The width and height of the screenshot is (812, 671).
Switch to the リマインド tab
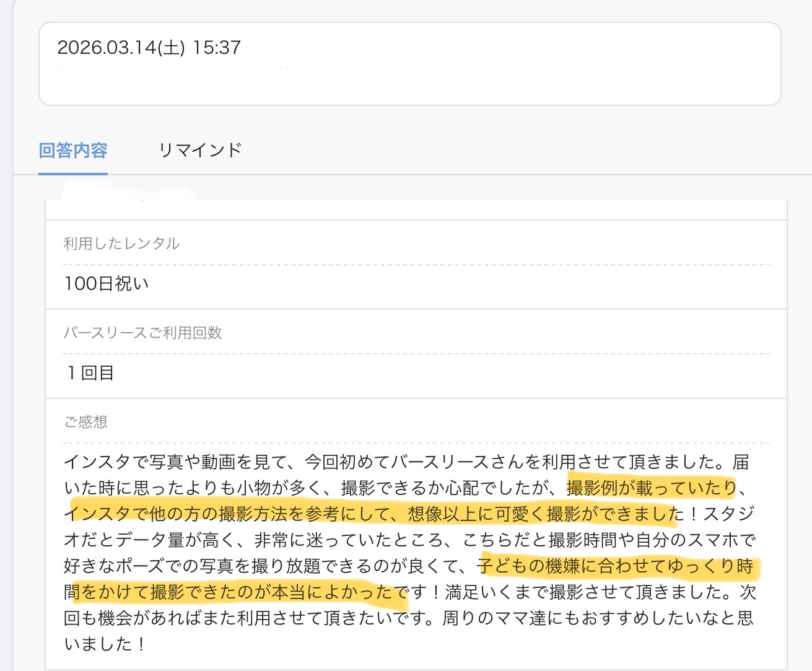(199, 151)
